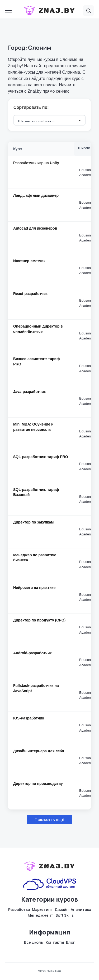Viewport: 99px width, 980px height.
Task: Expand the sort-by dropdown
Action: pyautogui.click(x=49, y=120)
